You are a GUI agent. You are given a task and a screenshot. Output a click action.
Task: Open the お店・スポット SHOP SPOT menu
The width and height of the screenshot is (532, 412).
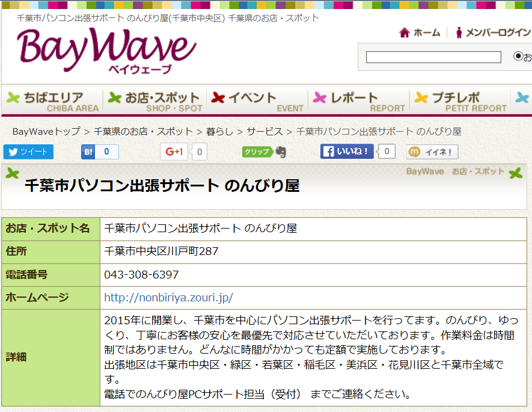click(155, 102)
